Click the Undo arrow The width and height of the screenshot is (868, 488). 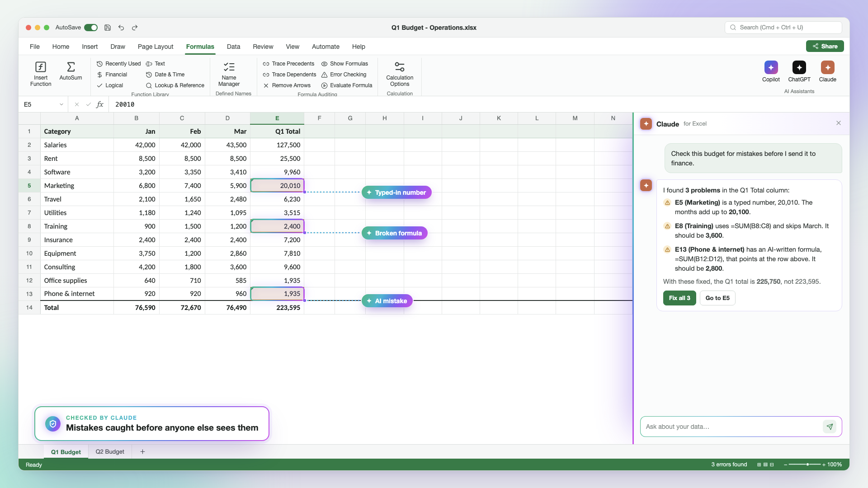click(121, 28)
